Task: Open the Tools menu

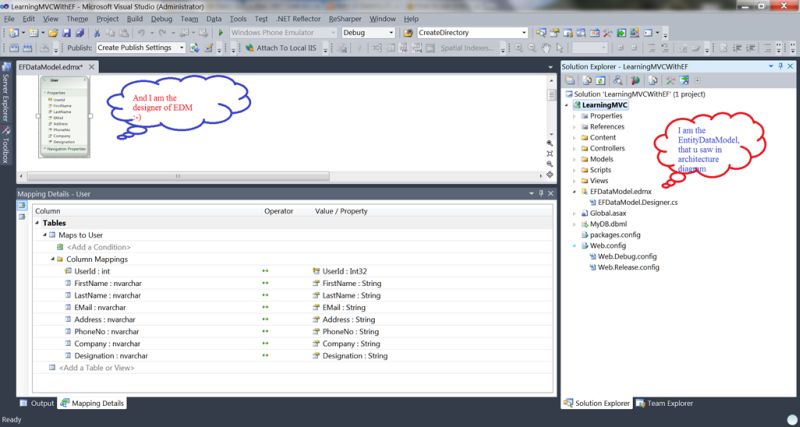Action: point(238,19)
